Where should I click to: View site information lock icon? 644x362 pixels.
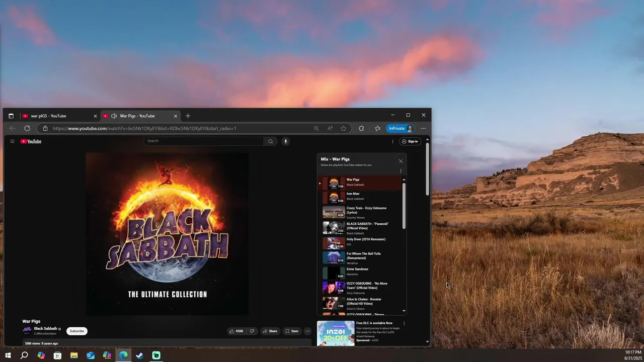tap(45, 128)
